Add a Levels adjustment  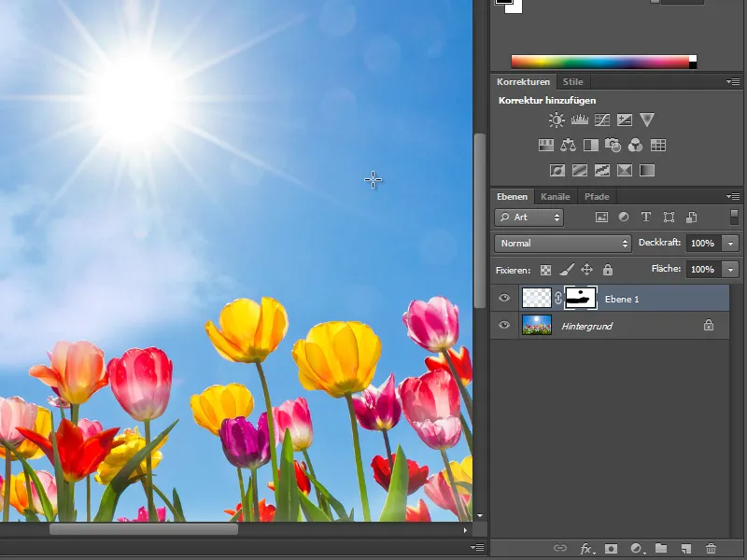point(579,119)
